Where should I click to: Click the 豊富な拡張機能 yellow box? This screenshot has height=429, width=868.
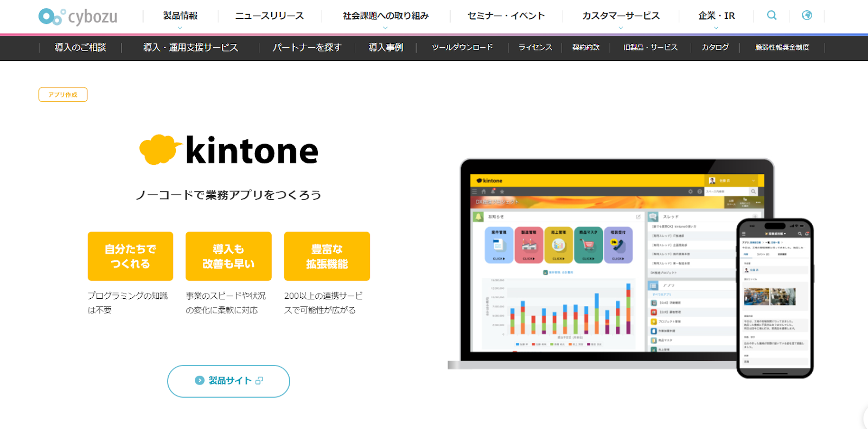(327, 256)
